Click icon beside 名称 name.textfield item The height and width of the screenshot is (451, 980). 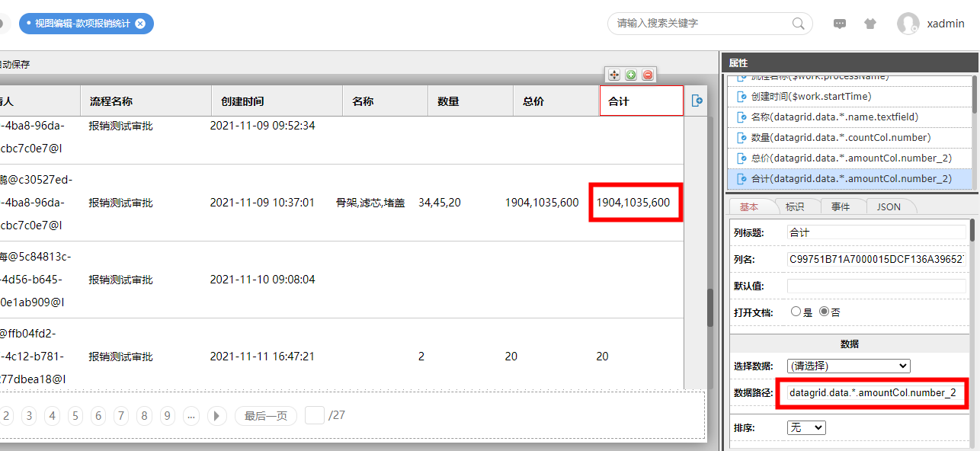point(742,117)
